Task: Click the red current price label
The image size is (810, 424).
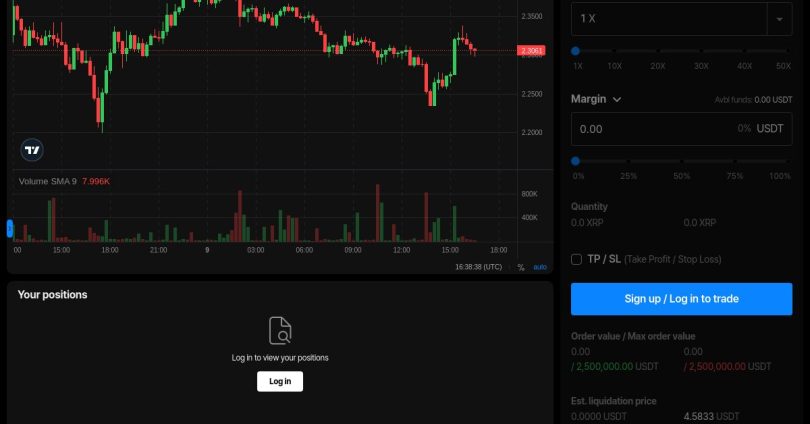Action: pyautogui.click(x=532, y=50)
